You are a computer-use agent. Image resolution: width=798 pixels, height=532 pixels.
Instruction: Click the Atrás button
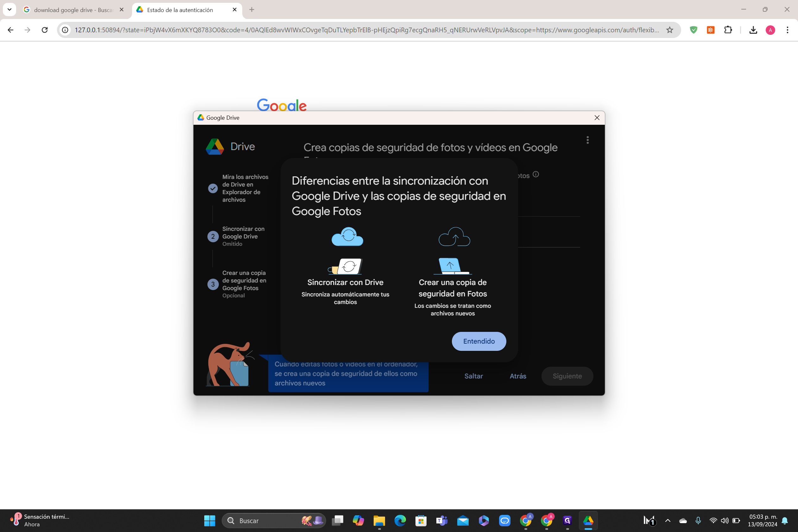pyautogui.click(x=518, y=376)
